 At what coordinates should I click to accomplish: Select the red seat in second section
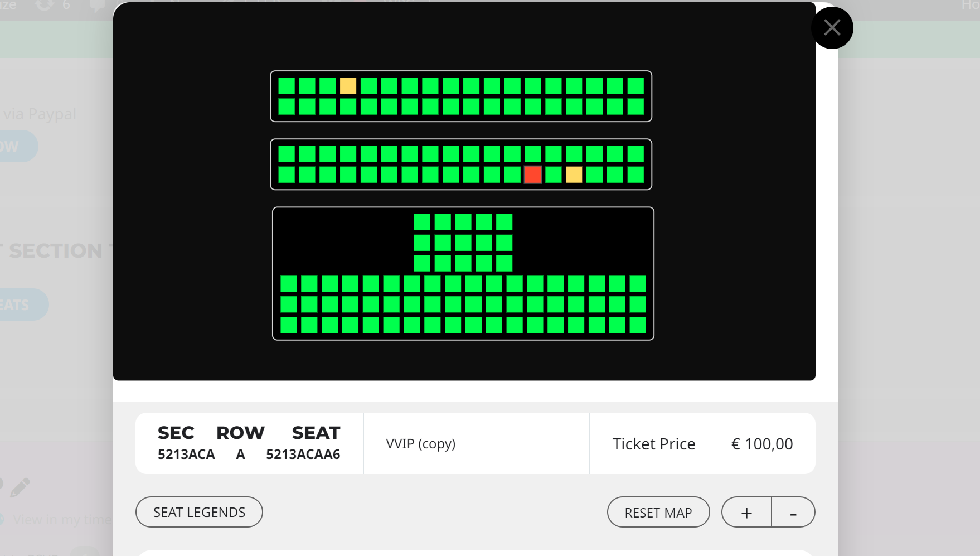(x=533, y=175)
